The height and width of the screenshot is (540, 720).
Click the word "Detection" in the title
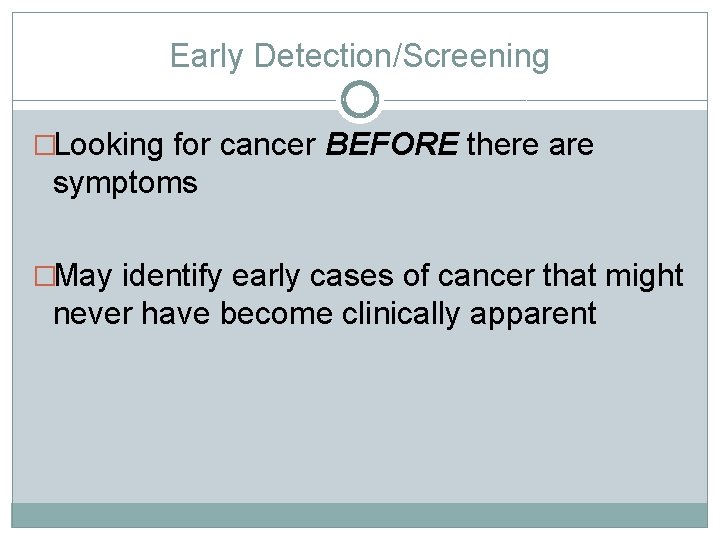pos(322,56)
